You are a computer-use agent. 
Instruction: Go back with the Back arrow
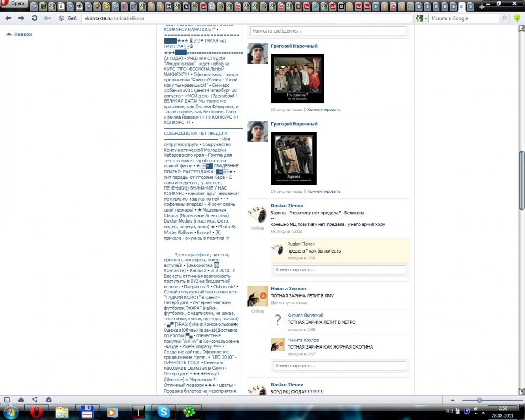pos(8,18)
